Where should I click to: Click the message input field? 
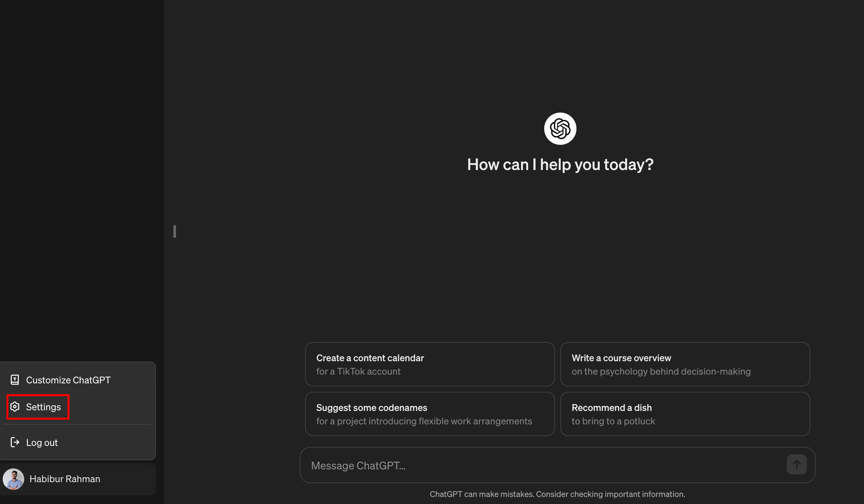click(x=558, y=465)
